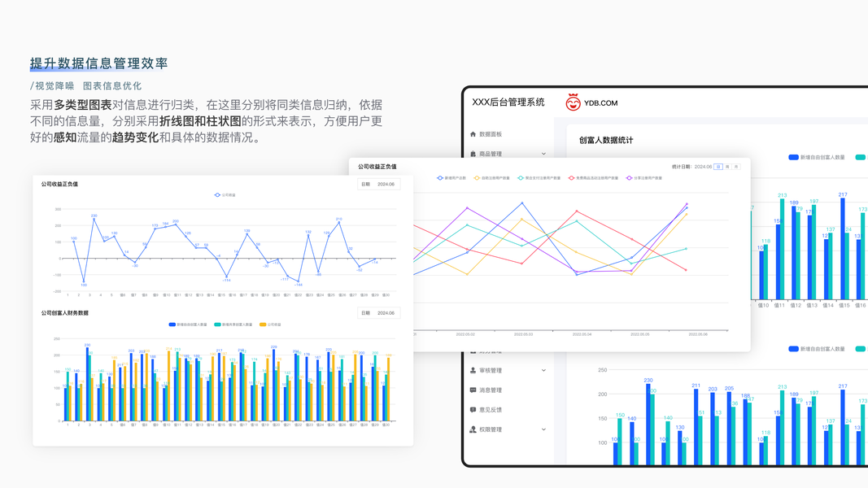Click the blue 230 bar in the lower dashboard chart
868x488 pixels.
(x=648, y=425)
